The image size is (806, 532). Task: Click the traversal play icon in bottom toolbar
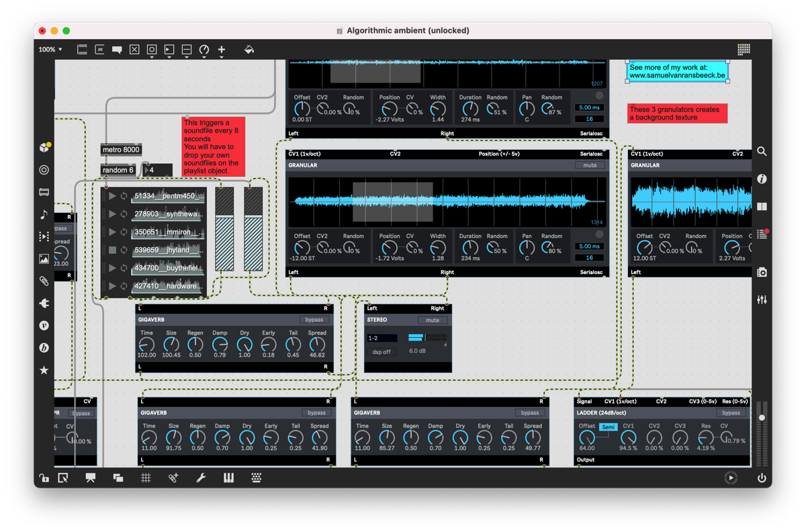point(731,478)
